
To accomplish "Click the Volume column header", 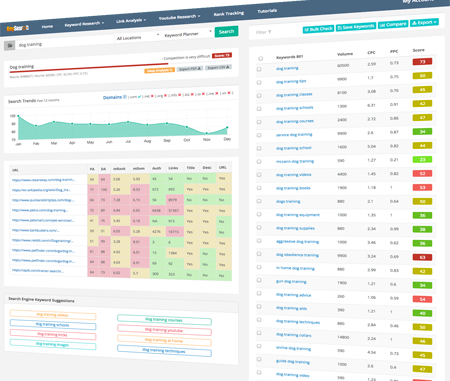I will coord(345,54).
